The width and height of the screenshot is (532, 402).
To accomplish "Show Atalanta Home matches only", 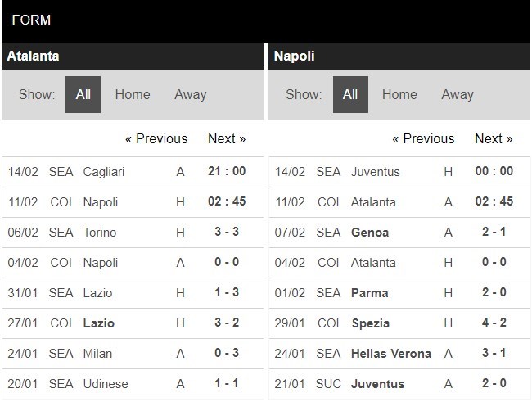I will (x=133, y=94).
